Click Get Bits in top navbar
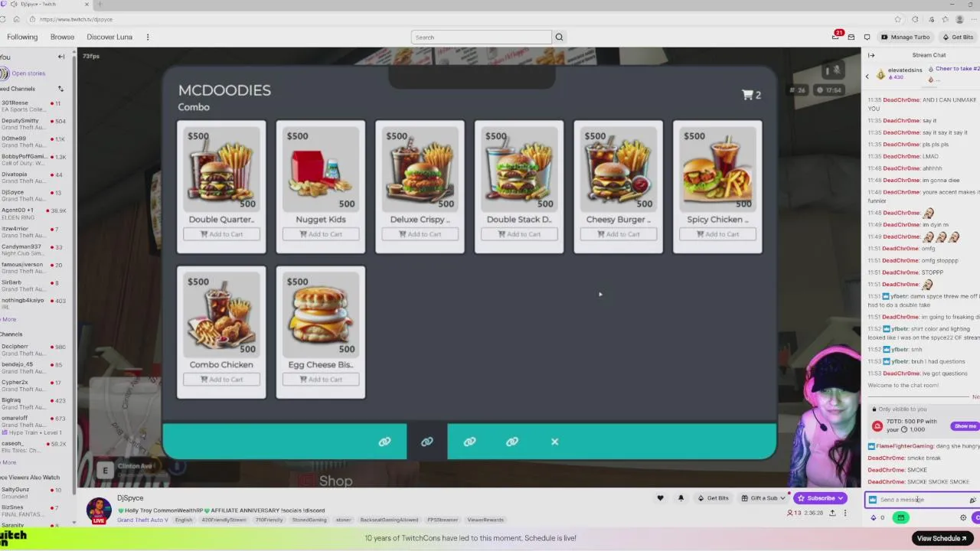The width and height of the screenshot is (980, 551). (x=958, y=37)
